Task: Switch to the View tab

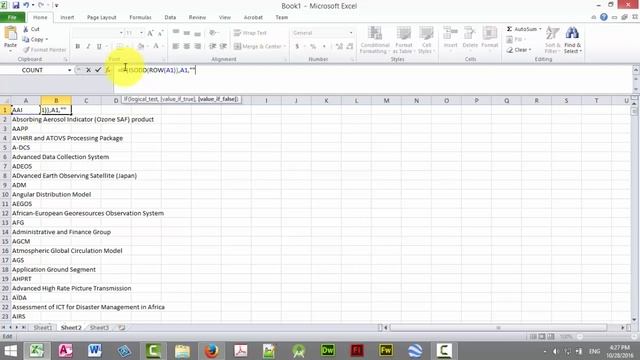Action: click(224, 18)
